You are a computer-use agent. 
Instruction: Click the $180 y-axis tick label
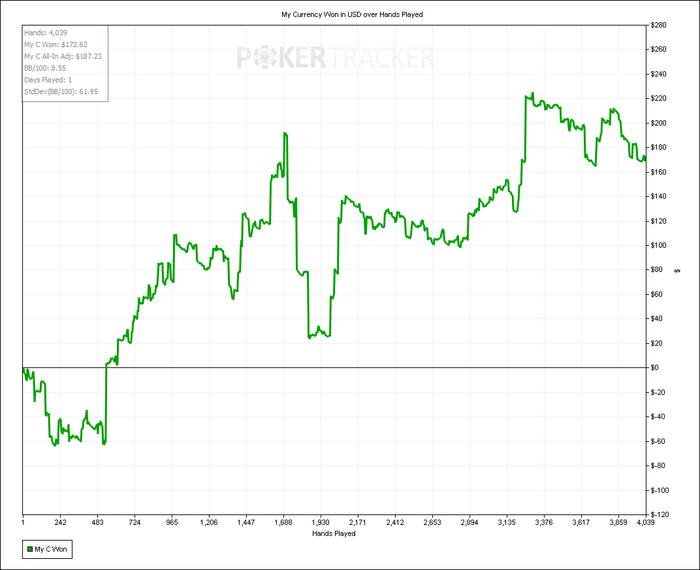658,147
